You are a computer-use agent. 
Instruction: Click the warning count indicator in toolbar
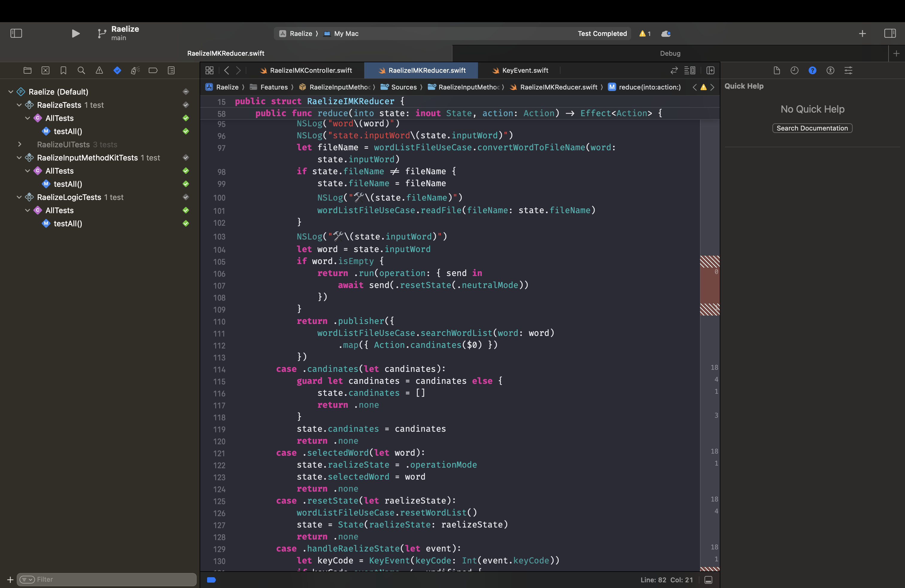pyautogui.click(x=645, y=34)
